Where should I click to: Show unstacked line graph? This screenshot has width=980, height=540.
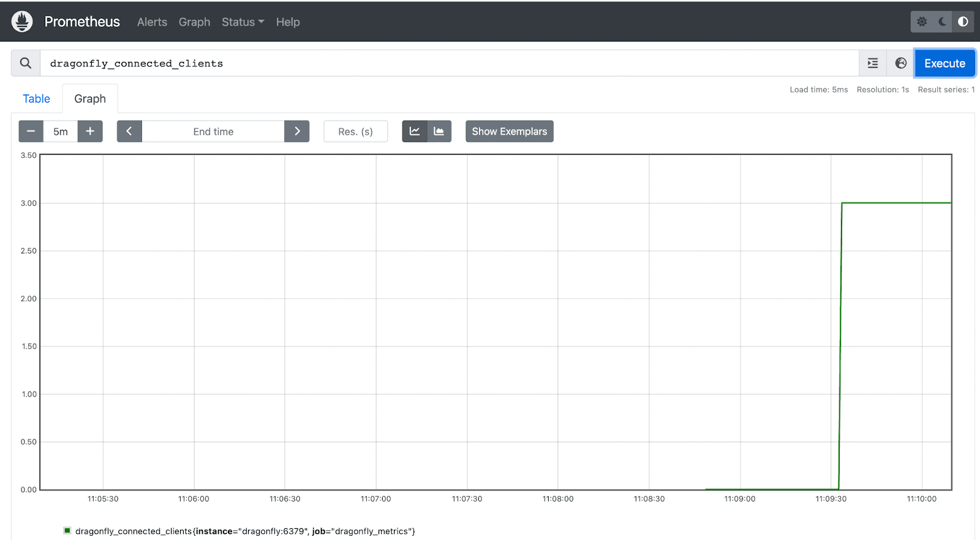(x=415, y=131)
